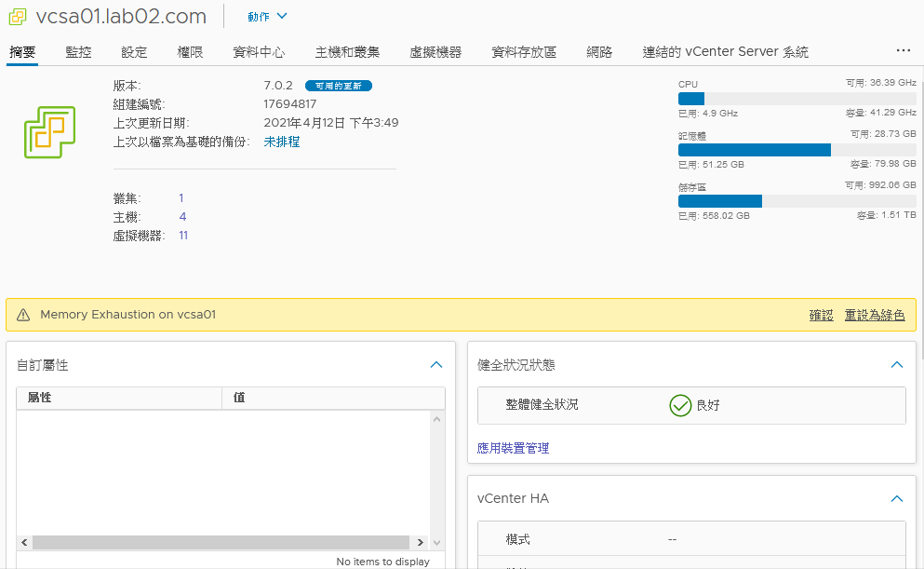Screen dimensions: 924x569
Task: Click 重設為綠色 on the alert
Action: click(x=875, y=315)
